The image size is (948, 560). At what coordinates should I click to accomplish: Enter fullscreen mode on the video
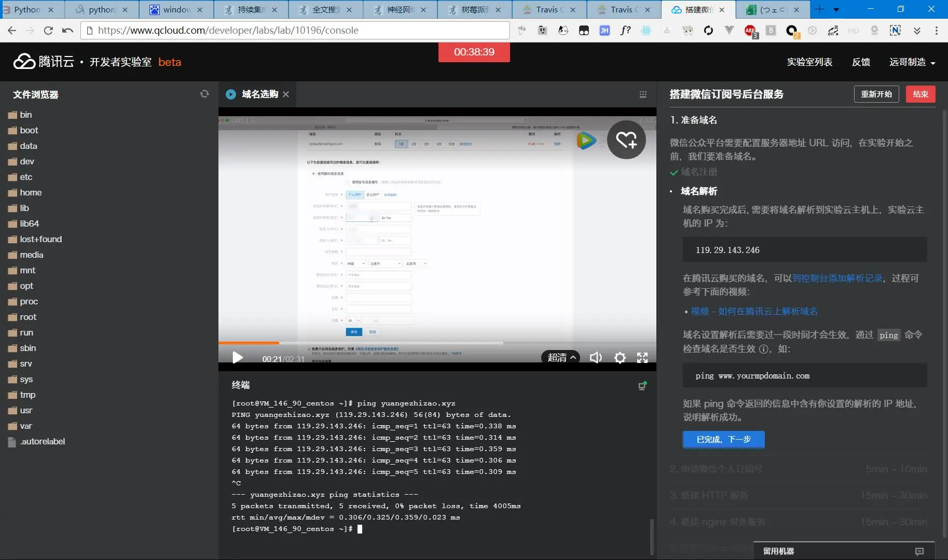point(642,358)
